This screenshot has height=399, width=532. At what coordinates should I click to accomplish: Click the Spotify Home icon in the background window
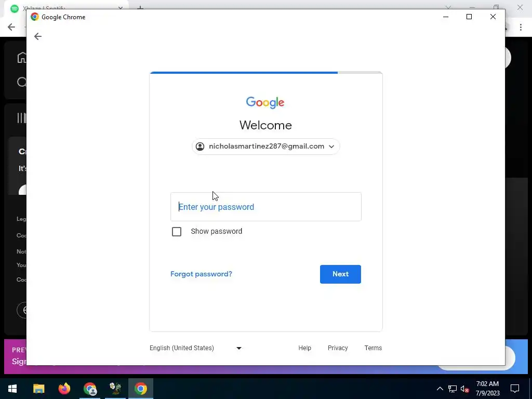(22, 58)
